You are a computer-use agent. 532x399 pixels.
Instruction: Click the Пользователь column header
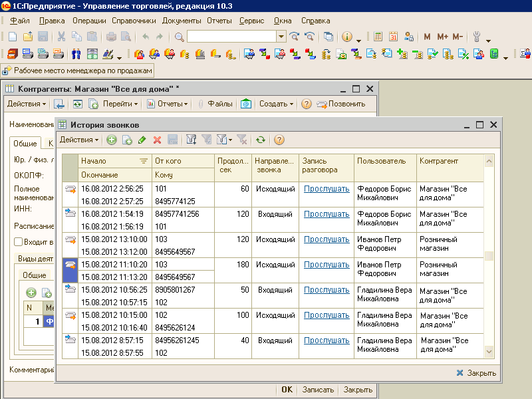pos(385,168)
